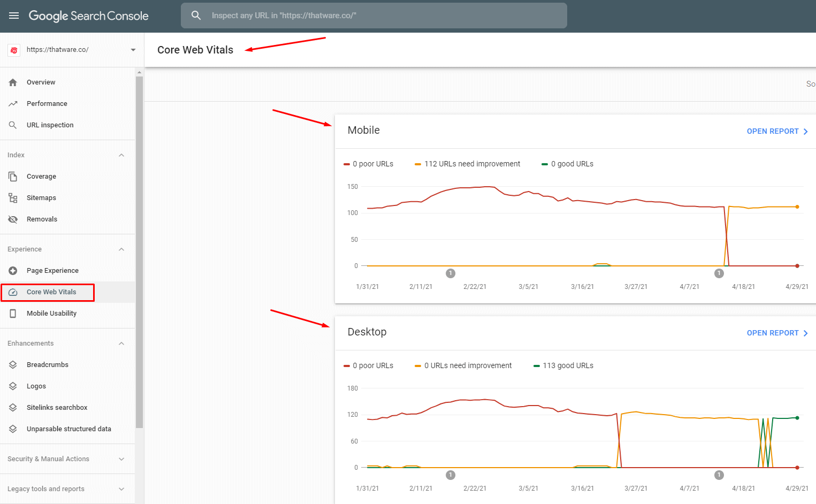
Task: Toggle Mobile '0 poor URLs' legend
Action: tap(368, 164)
